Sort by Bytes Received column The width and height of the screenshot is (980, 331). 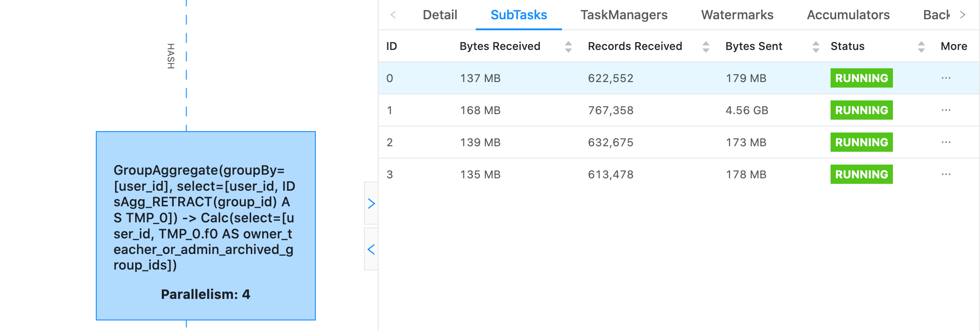coord(568,46)
